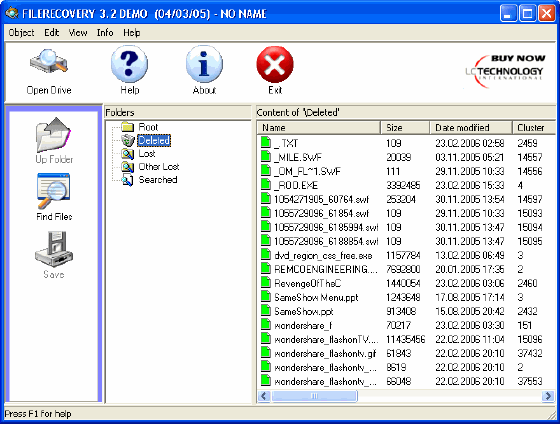
Task: Click green icon of _ROO.EXE file
Action: point(265,185)
